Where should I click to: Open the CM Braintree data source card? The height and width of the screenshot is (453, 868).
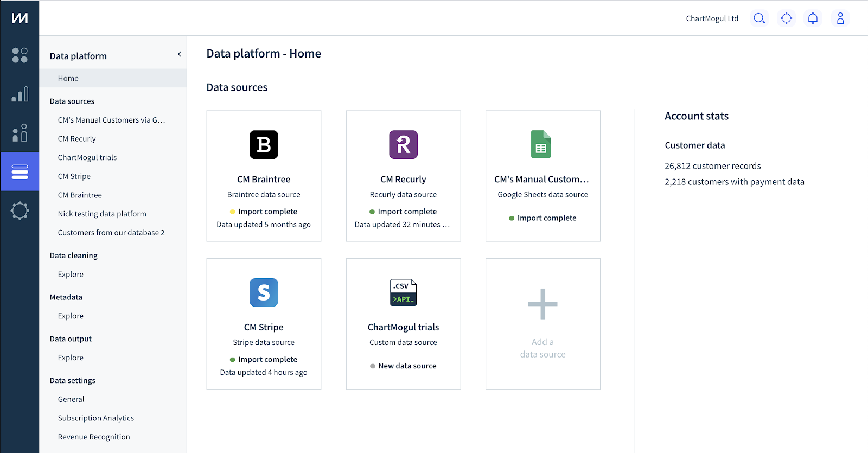(264, 176)
